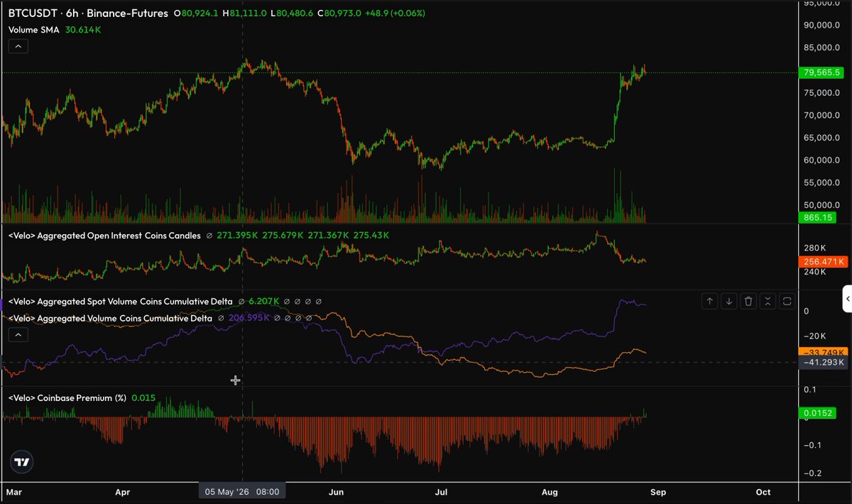Select the Coinbase Premium (%) legend

coord(67,398)
